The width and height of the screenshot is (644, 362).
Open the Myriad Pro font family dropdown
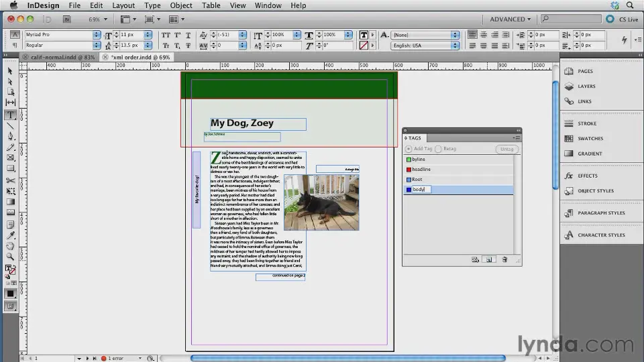click(x=97, y=35)
